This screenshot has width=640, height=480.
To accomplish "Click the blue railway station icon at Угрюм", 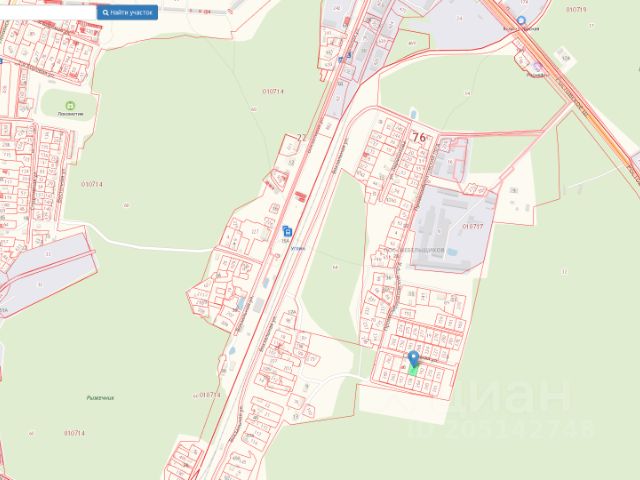I will pos(288,230).
